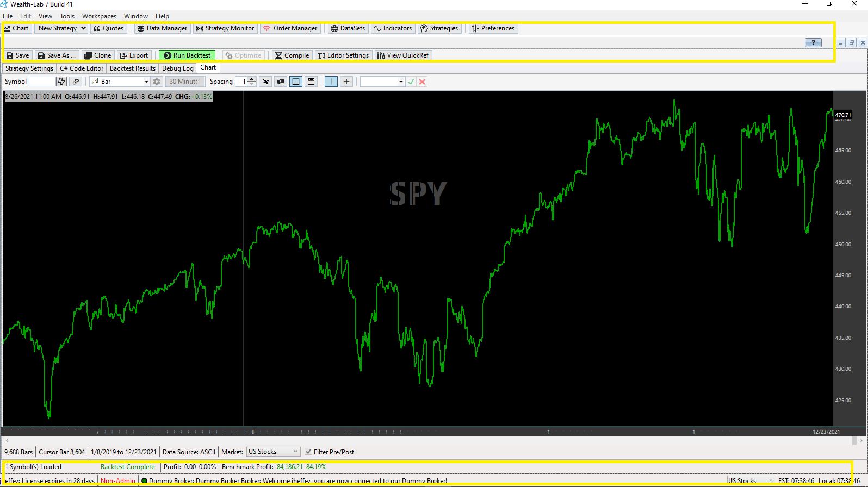Click the camera snapshot icon in chart toolbar
Image resolution: width=868 pixels, height=487 pixels.
tap(281, 82)
